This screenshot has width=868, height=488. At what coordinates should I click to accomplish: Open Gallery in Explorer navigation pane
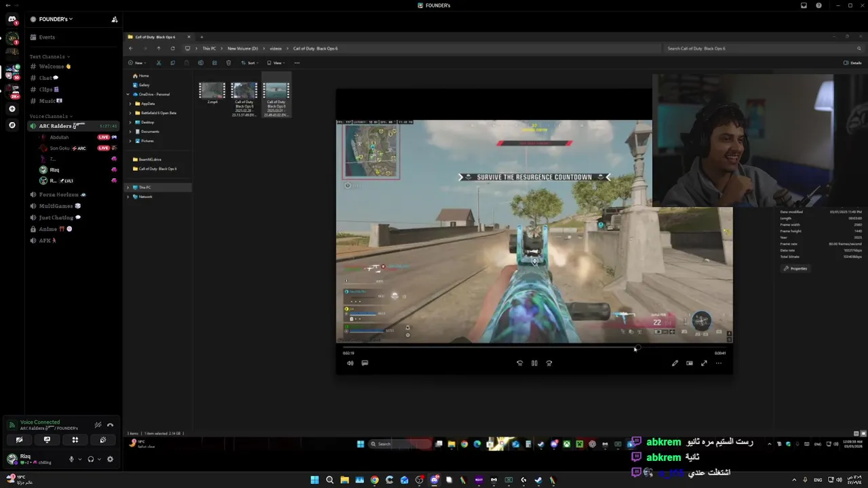(144, 85)
